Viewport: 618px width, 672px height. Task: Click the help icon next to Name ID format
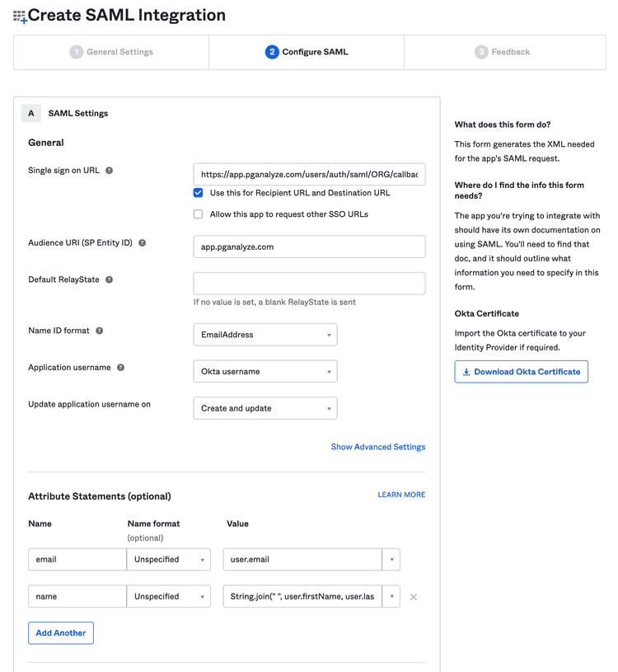click(x=100, y=331)
